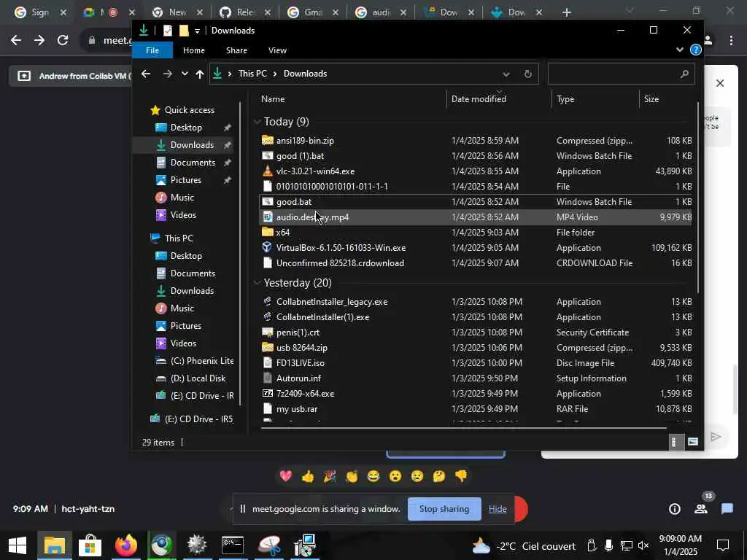
Task: Click the New folder quick access icon
Action: (183, 31)
